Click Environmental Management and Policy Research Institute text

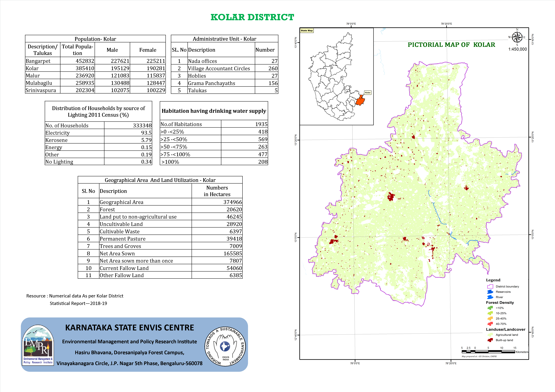point(130,342)
